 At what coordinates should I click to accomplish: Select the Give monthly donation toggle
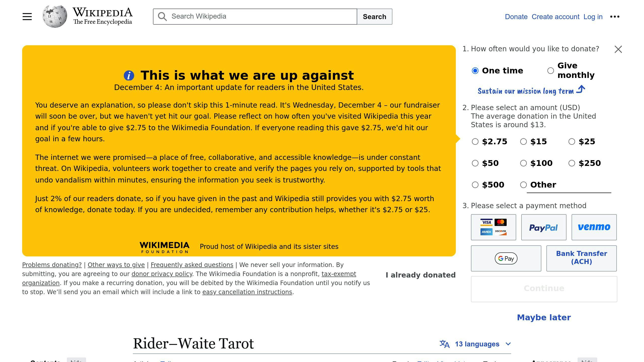(551, 70)
